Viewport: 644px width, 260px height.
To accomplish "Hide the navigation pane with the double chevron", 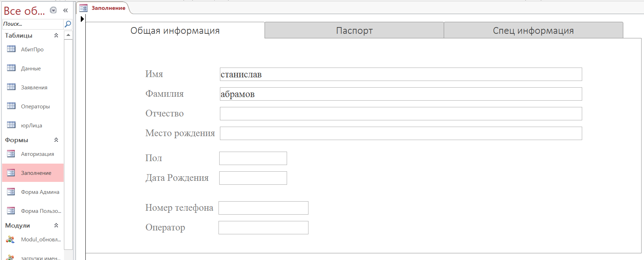I will (65, 11).
